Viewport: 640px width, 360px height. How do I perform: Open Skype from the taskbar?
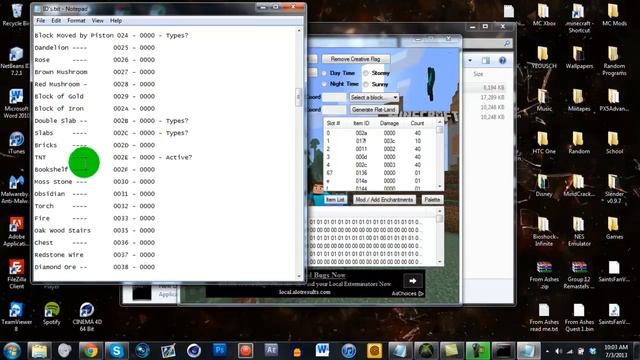(116, 350)
